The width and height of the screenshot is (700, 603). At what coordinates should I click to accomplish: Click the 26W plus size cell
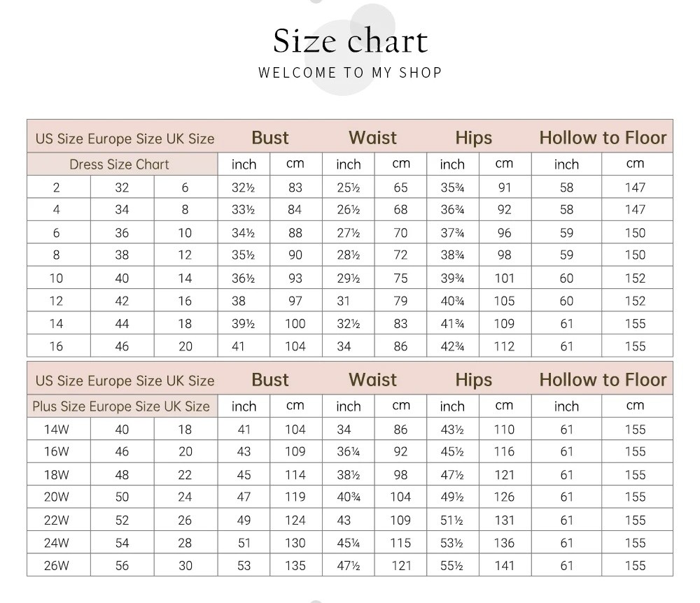[x=56, y=565]
